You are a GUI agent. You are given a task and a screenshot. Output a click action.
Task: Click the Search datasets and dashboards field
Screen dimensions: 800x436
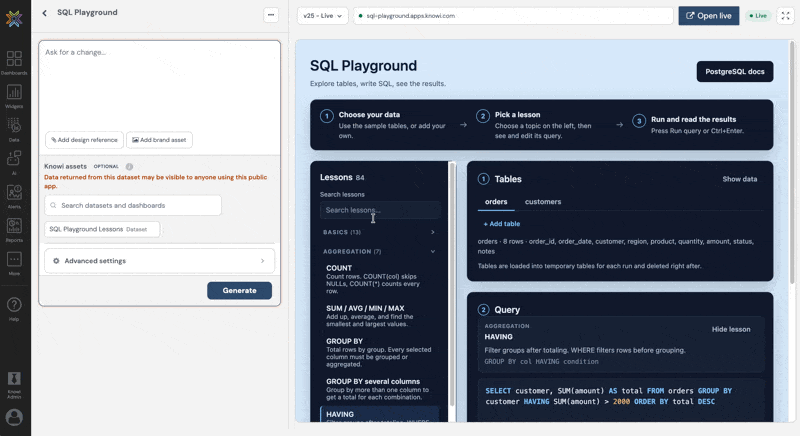pos(133,206)
